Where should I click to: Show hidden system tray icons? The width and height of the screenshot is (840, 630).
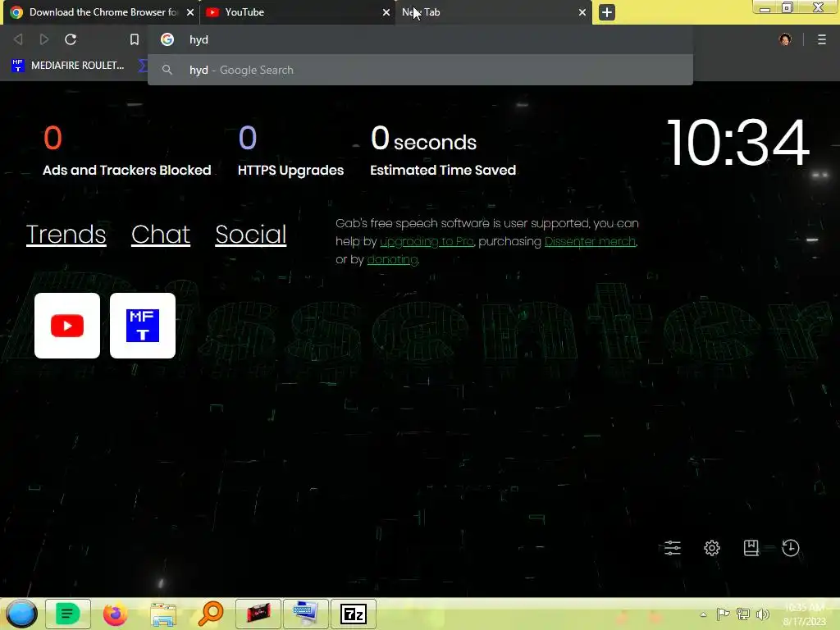703,614
